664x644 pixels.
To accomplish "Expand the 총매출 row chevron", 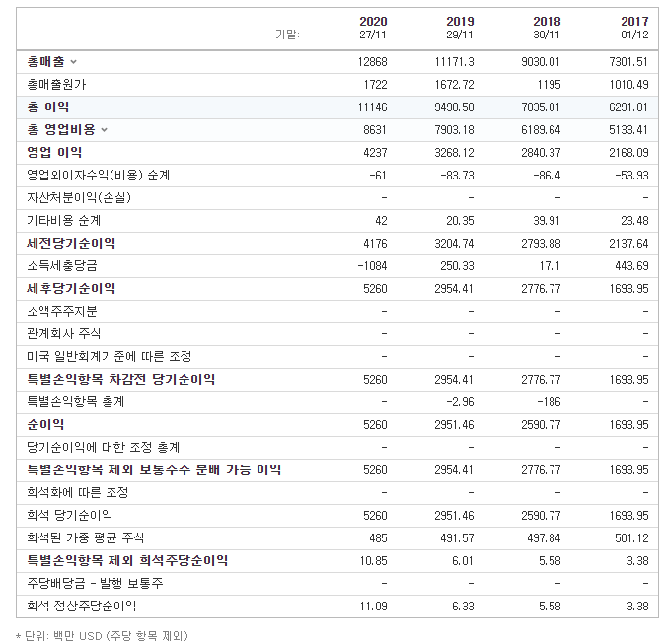I will 73,62.
